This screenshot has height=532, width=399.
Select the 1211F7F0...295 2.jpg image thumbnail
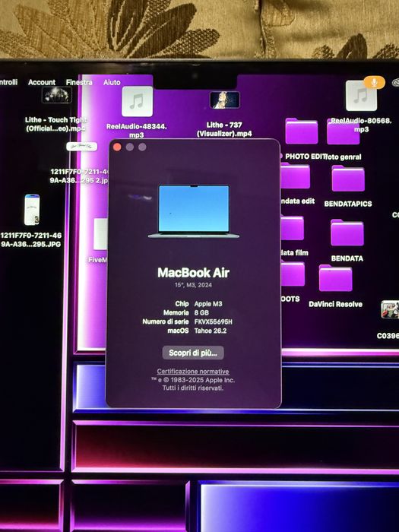tap(82, 147)
